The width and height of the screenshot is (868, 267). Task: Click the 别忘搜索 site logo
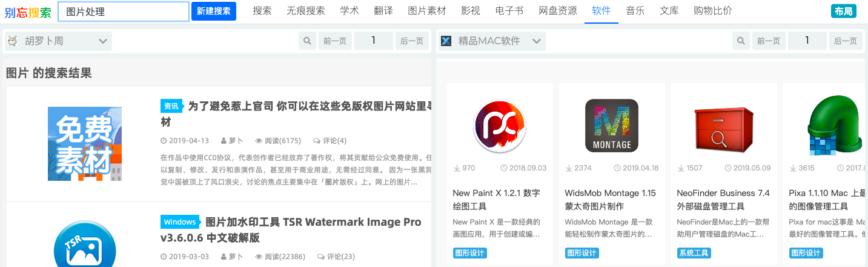coord(28,12)
